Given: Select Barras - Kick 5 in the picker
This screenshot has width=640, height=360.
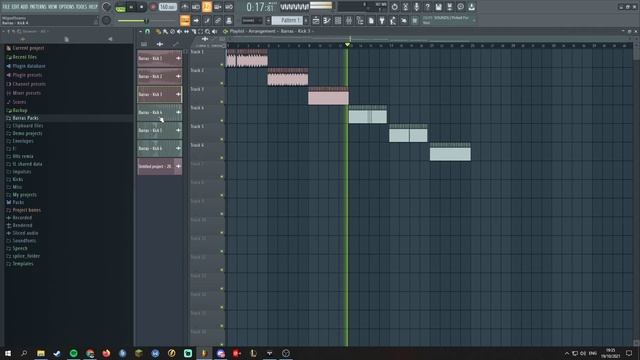Looking at the screenshot, I should 160,130.
